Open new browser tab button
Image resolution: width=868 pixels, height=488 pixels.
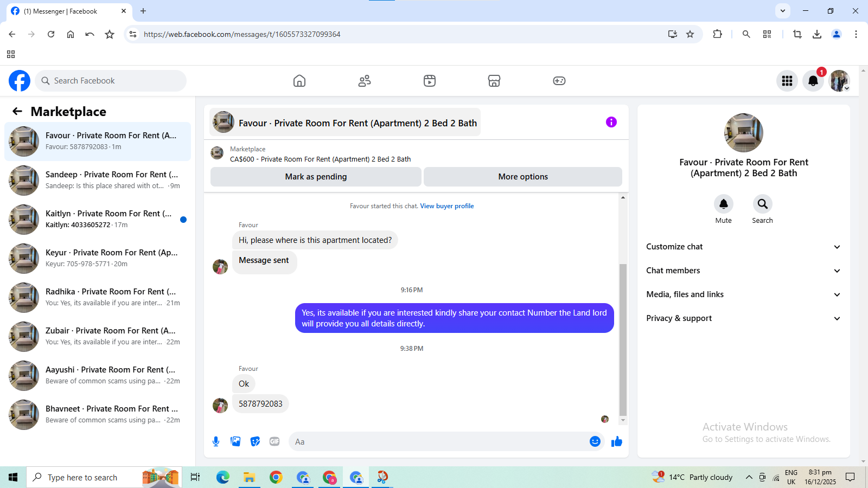[x=143, y=11]
